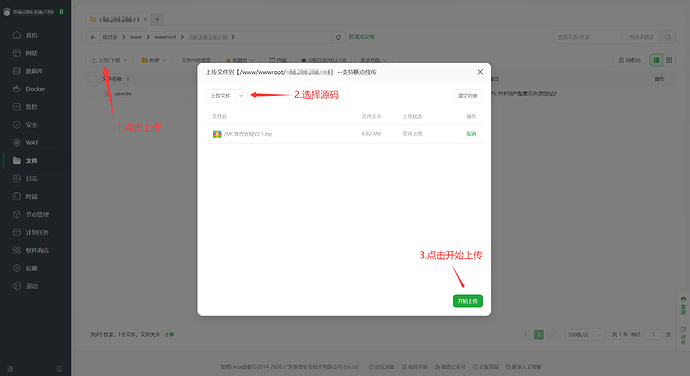This screenshot has width=690, height=376.
Task: Click the back arrow in path bar
Action: pos(93,37)
